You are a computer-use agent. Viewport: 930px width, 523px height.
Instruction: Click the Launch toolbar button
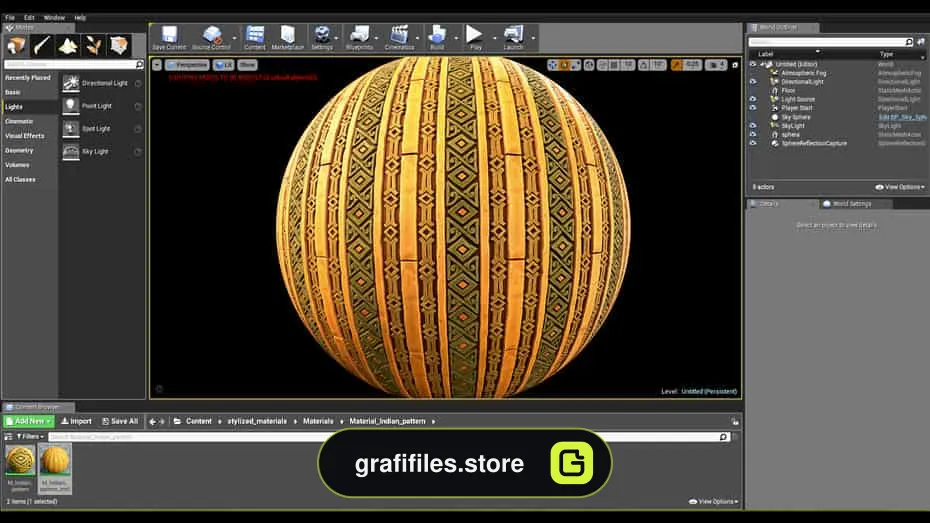click(x=514, y=37)
